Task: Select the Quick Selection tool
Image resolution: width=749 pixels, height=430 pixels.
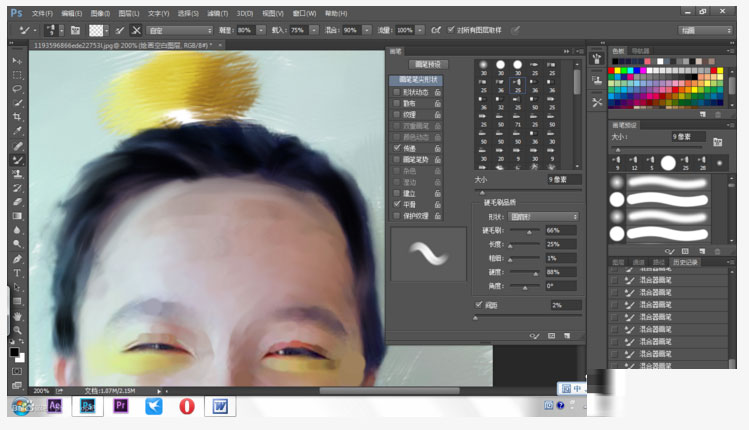Action: pyautogui.click(x=17, y=103)
